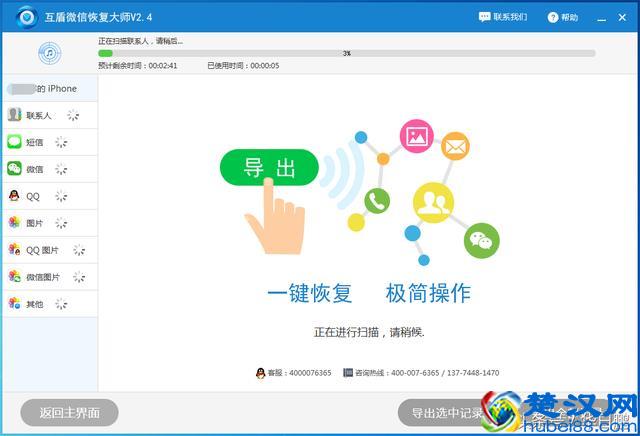The height and width of the screenshot is (436, 640).
Task: Click the hotline phone icon beside 咨询热线
Action: click(x=348, y=372)
